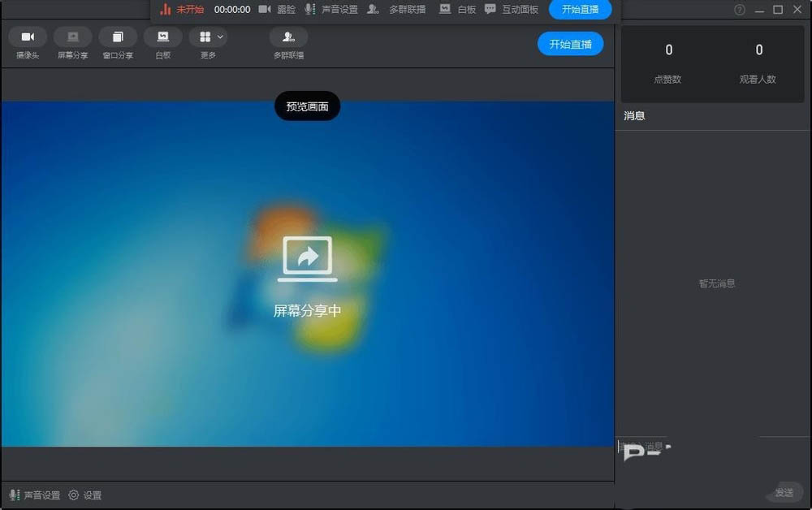Screen dimensions: 812x510
Task: Click the red 未开始 status indicator
Action: click(182, 9)
